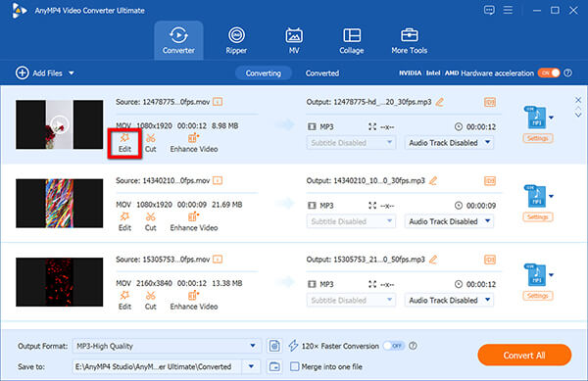This screenshot has height=381, width=588.
Task: Click the MP3 format icon for 15305753
Action: point(535,274)
